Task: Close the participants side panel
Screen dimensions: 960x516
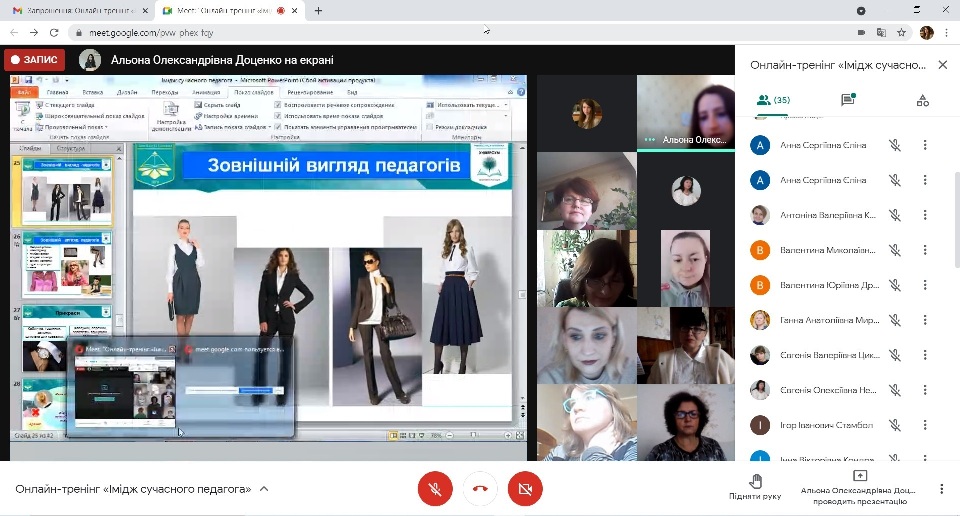Action: pyautogui.click(x=942, y=65)
